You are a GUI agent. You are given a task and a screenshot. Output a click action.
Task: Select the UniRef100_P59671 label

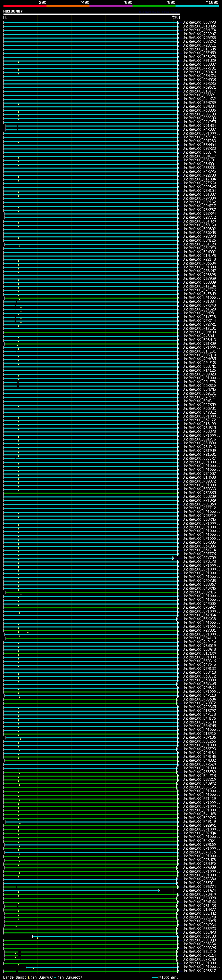coord(199,88)
